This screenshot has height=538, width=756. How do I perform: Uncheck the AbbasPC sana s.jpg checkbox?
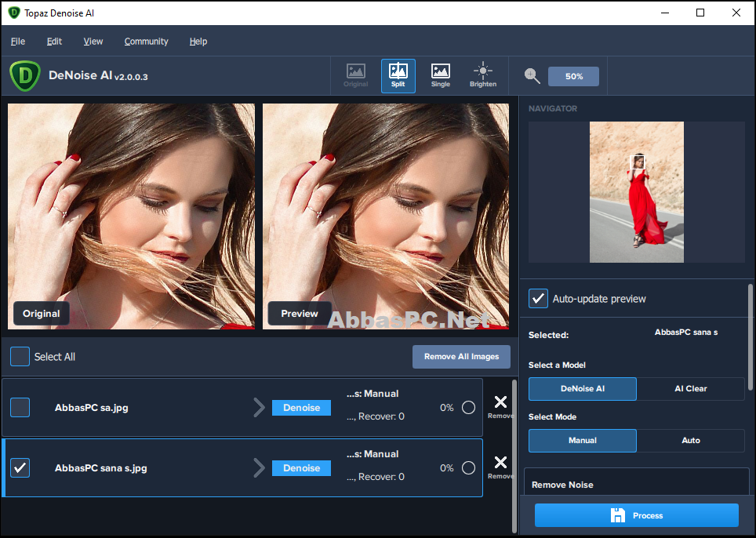click(x=20, y=467)
